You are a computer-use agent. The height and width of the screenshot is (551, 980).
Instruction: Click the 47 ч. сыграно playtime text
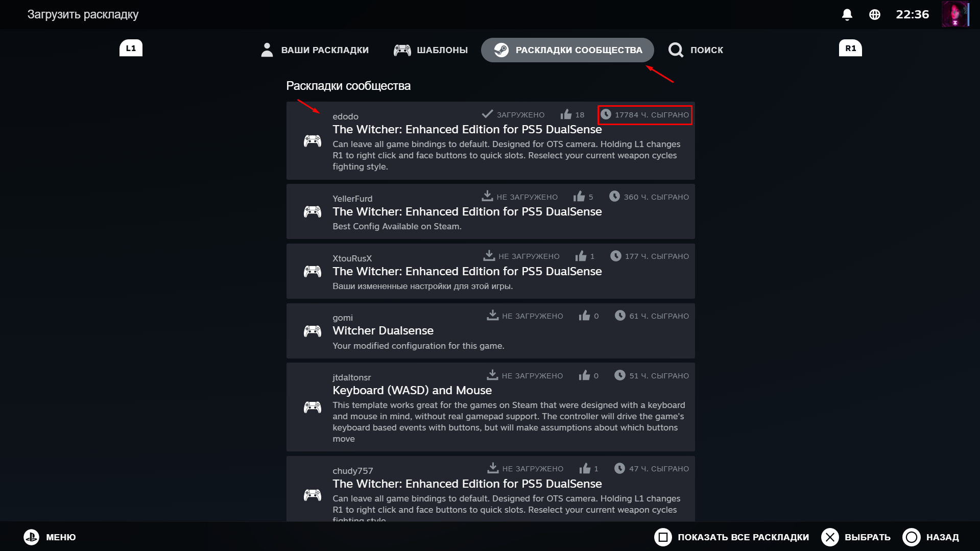tap(659, 469)
